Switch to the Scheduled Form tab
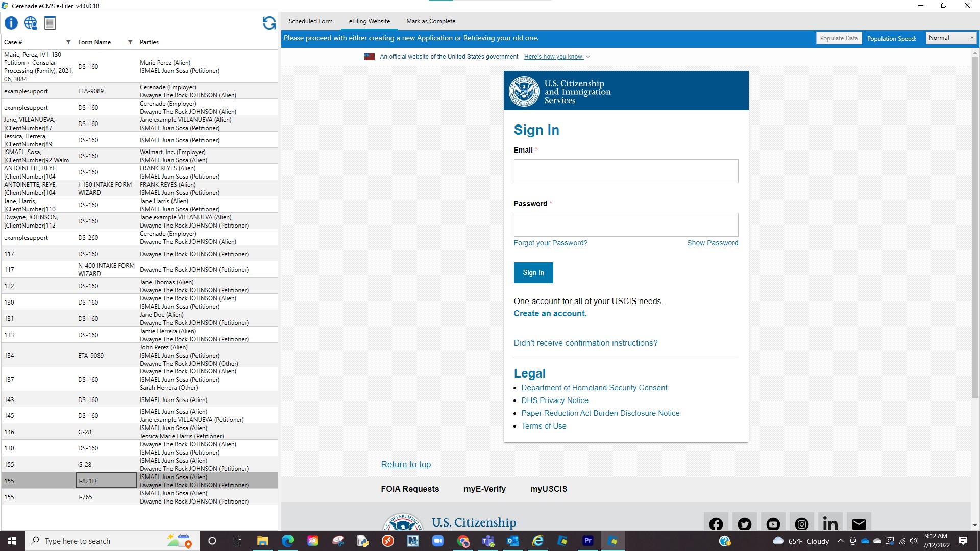Image resolution: width=980 pixels, height=551 pixels. 310,21
